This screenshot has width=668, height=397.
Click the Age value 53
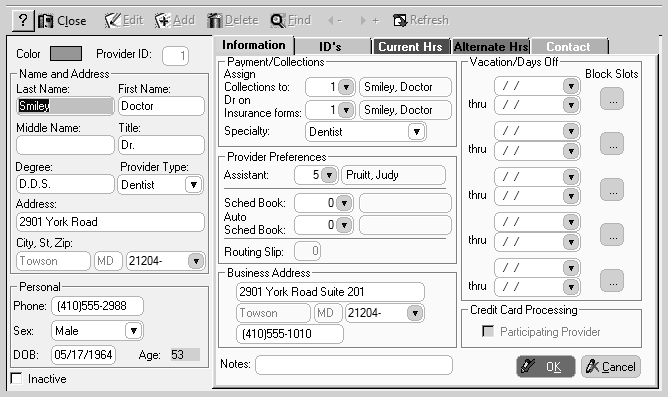pos(185,354)
